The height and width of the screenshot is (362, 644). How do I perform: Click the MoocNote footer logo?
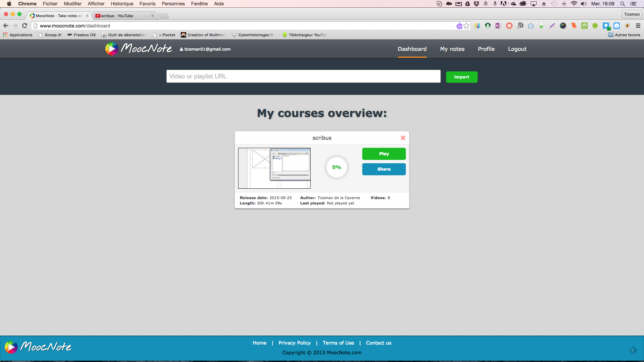[38, 347]
